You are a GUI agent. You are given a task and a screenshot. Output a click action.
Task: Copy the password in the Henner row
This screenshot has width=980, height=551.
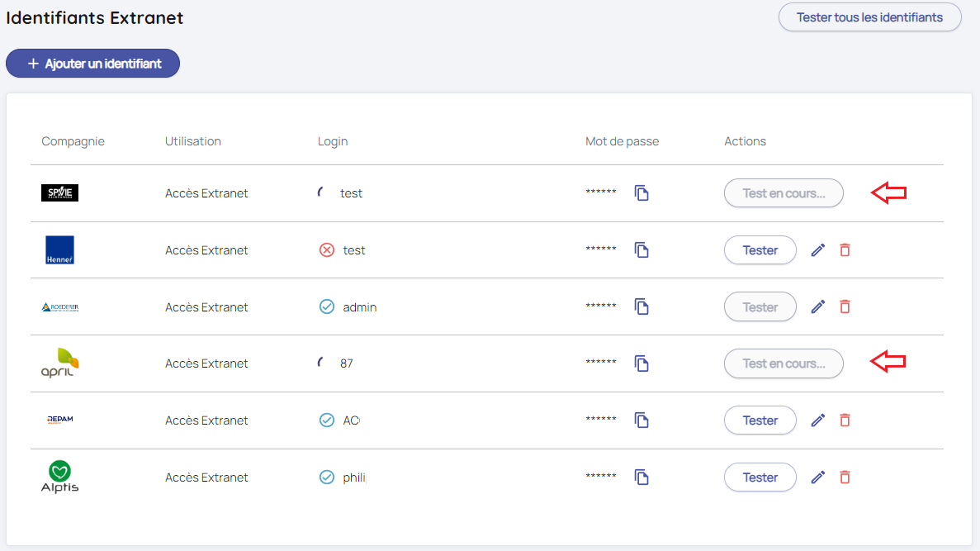click(641, 250)
